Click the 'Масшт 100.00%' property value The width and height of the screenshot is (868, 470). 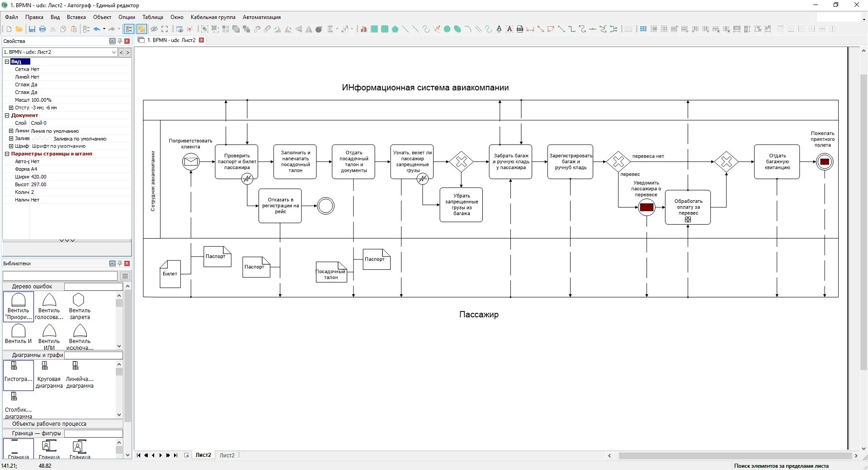(x=41, y=100)
